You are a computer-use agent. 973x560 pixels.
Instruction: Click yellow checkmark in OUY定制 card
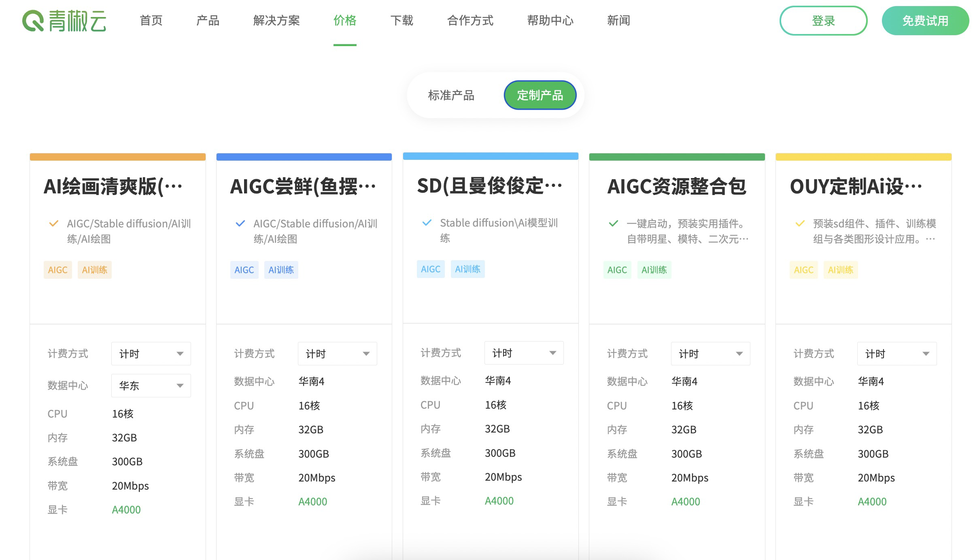pos(800,223)
